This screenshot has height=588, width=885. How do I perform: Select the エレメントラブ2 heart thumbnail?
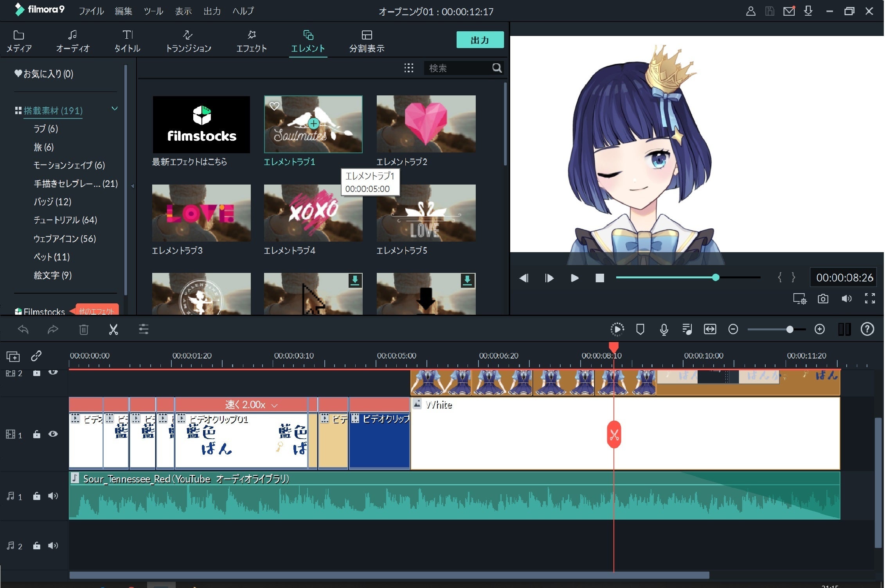coord(426,124)
